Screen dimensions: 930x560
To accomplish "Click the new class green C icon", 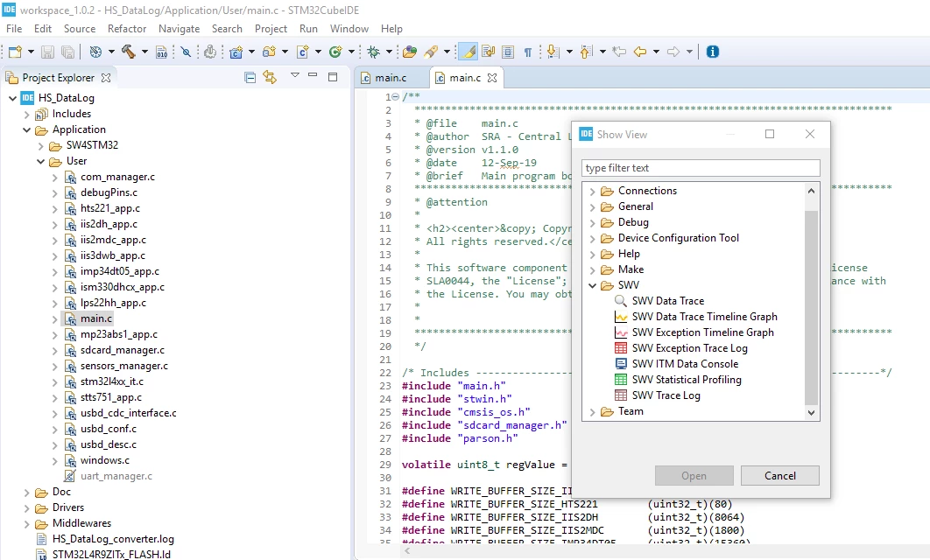I will [335, 52].
